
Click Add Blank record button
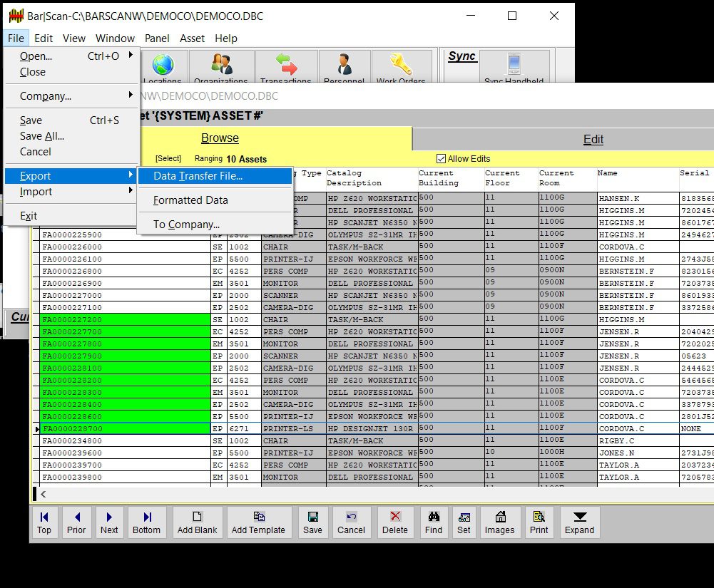pyautogui.click(x=197, y=522)
